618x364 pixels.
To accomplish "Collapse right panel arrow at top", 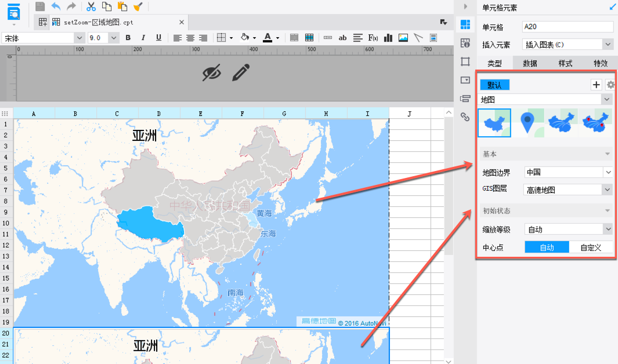I will coord(465,6).
